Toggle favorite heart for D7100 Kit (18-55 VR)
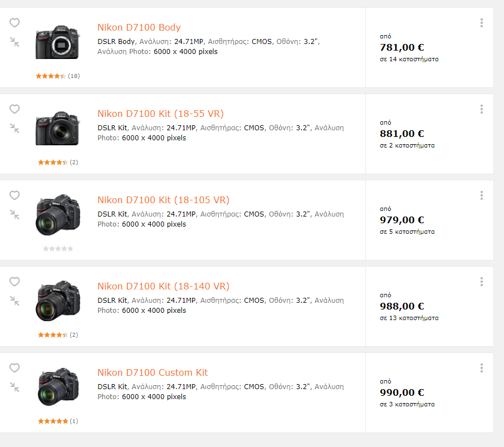The height and width of the screenshot is (447, 504). (x=14, y=109)
